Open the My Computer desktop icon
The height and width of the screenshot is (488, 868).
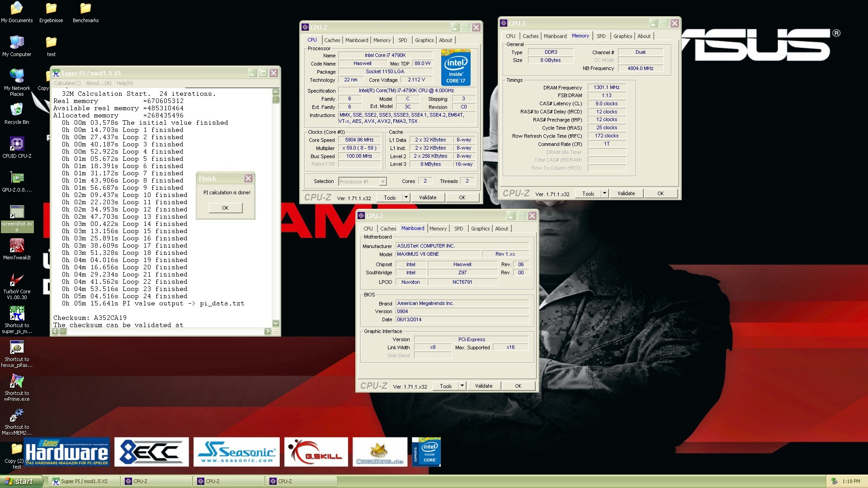(x=17, y=46)
